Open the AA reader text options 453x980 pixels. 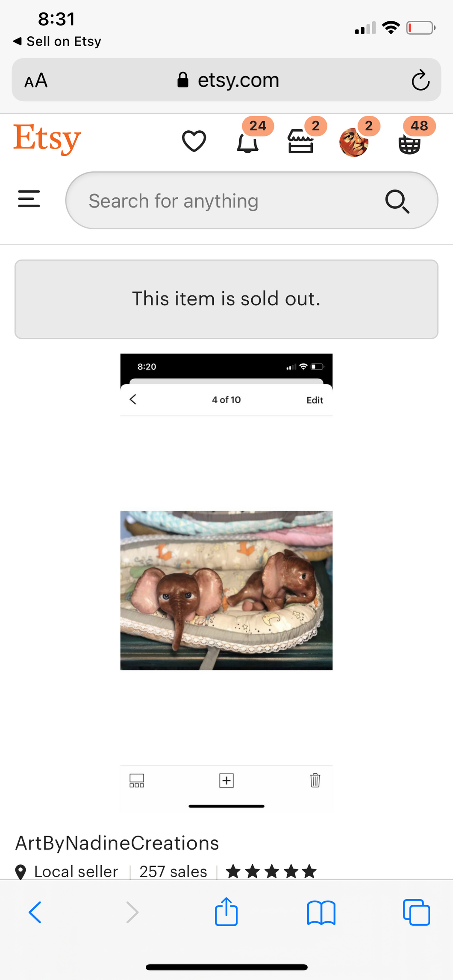pos(36,80)
